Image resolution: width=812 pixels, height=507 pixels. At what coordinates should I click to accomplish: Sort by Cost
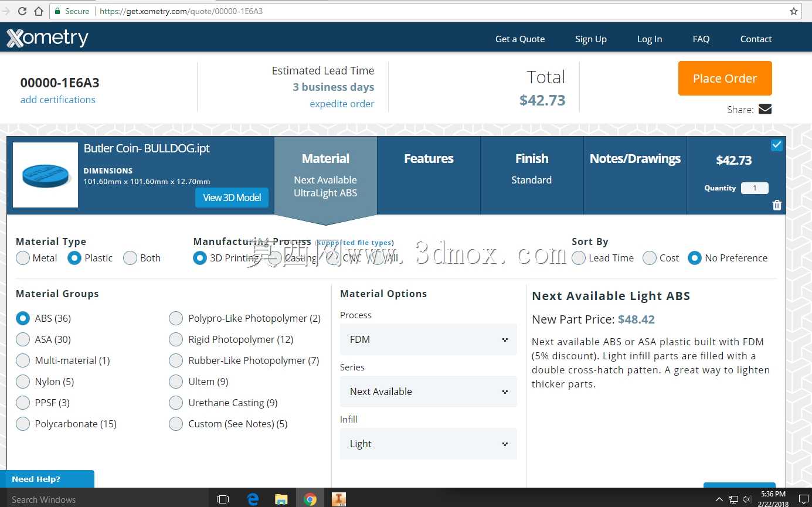(x=650, y=258)
